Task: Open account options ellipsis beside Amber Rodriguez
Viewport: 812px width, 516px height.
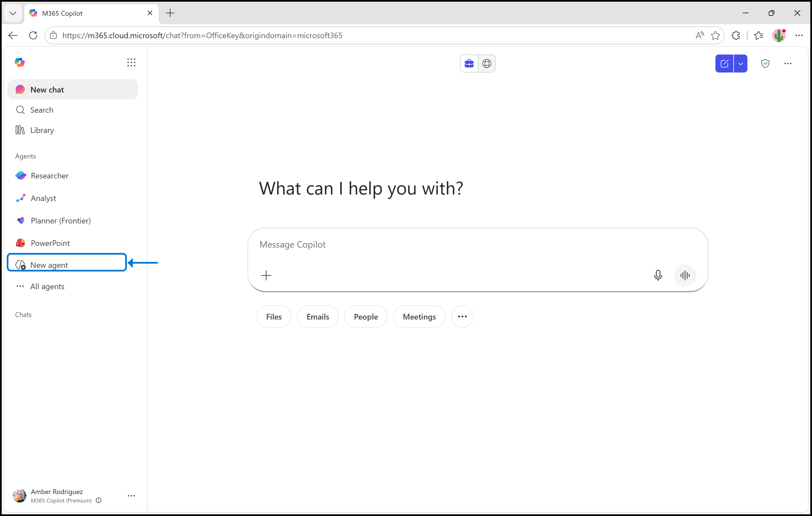Action: (x=131, y=495)
